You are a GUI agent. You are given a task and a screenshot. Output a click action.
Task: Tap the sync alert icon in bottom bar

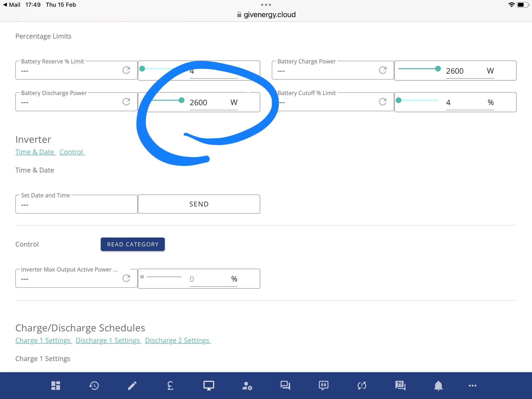click(x=362, y=386)
